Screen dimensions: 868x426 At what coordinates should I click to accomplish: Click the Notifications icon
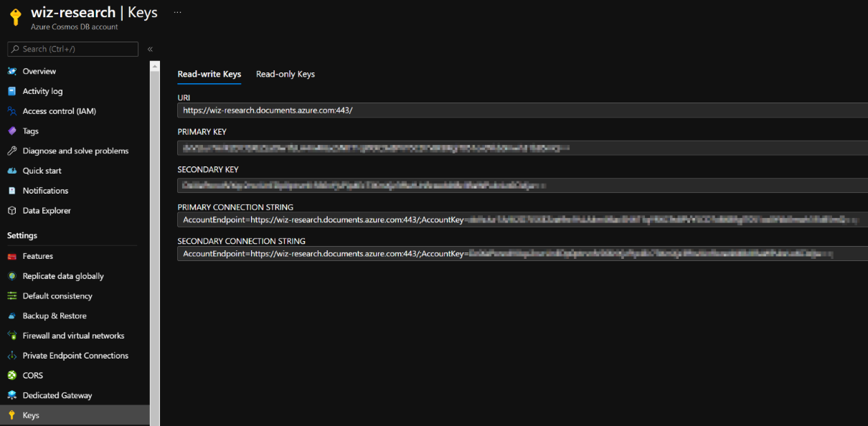point(11,191)
